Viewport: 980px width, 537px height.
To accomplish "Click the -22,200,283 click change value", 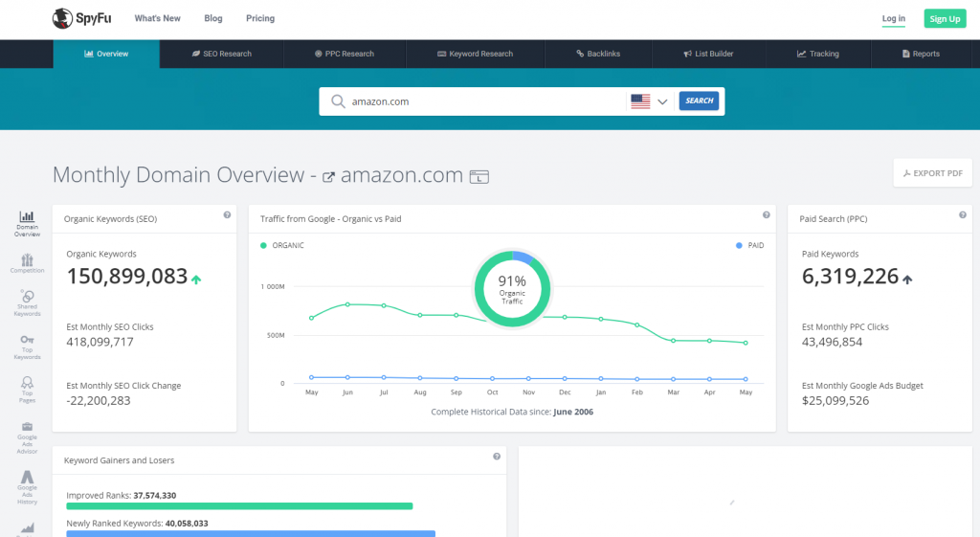I will click(99, 401).
